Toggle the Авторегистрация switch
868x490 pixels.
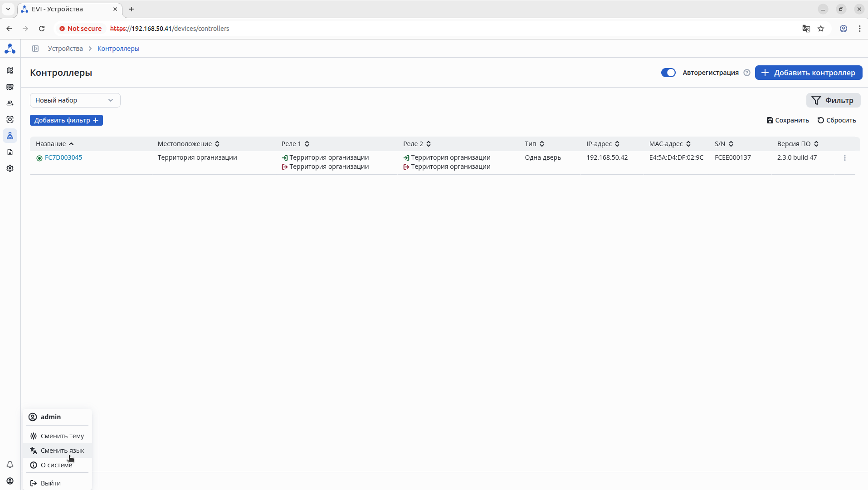[668, 73]
